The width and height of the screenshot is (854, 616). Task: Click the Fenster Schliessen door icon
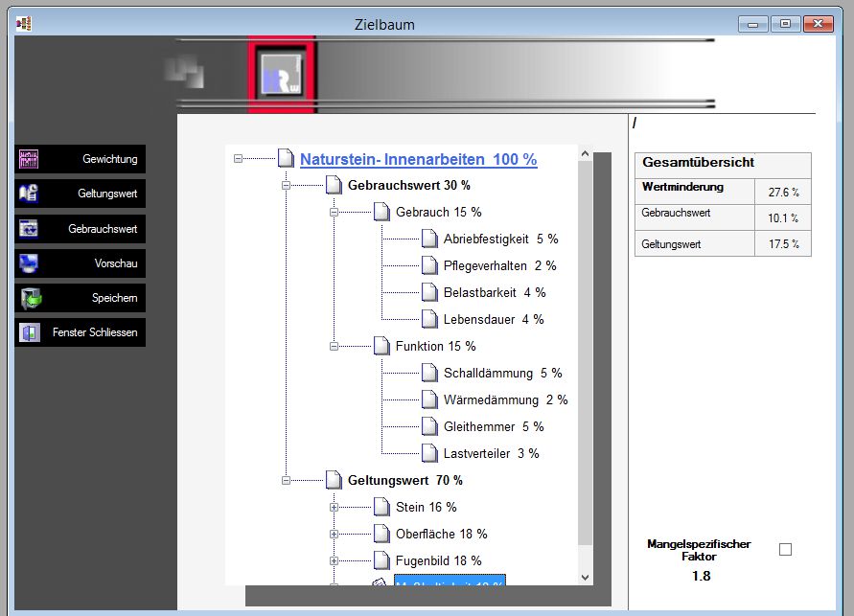[x=29, y=332]
